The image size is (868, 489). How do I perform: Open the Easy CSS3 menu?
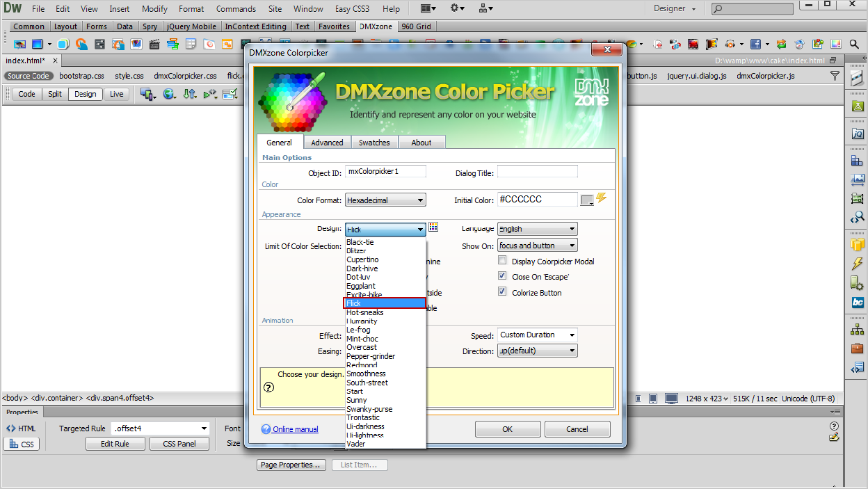click(352, 9)
